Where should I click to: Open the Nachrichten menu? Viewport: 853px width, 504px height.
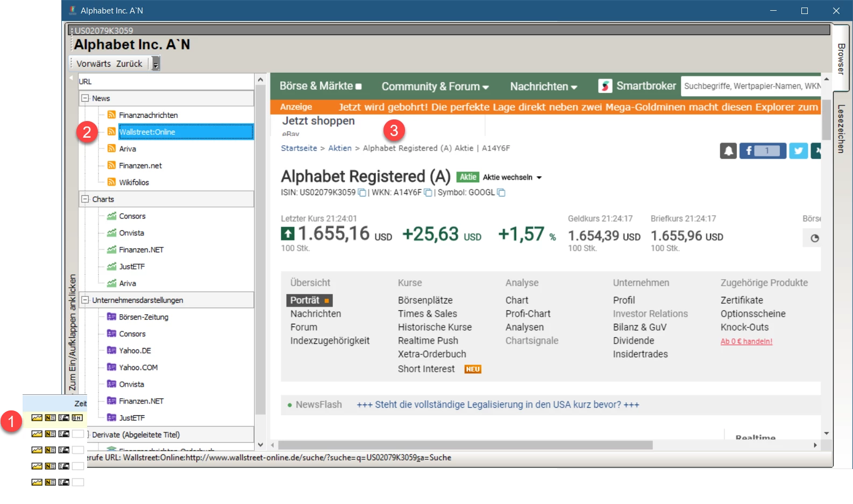(x=543, y=87)
